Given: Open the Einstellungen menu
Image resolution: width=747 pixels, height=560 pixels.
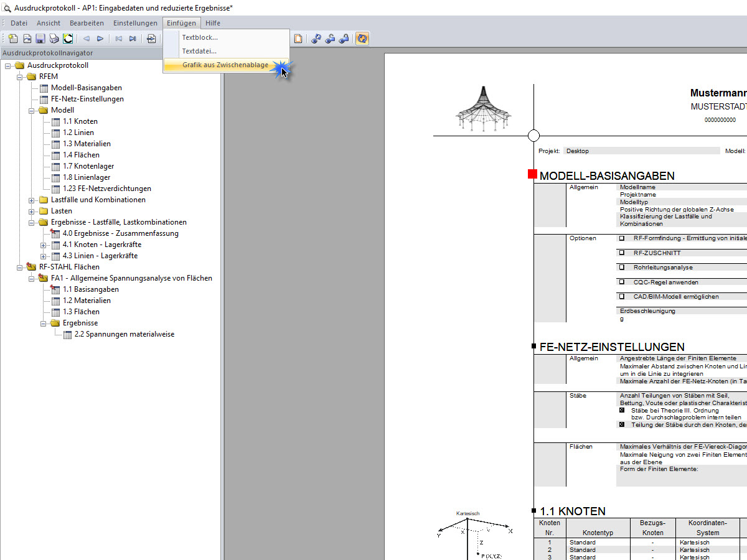Looking at the screenshot, I should [x=135, y=22].
